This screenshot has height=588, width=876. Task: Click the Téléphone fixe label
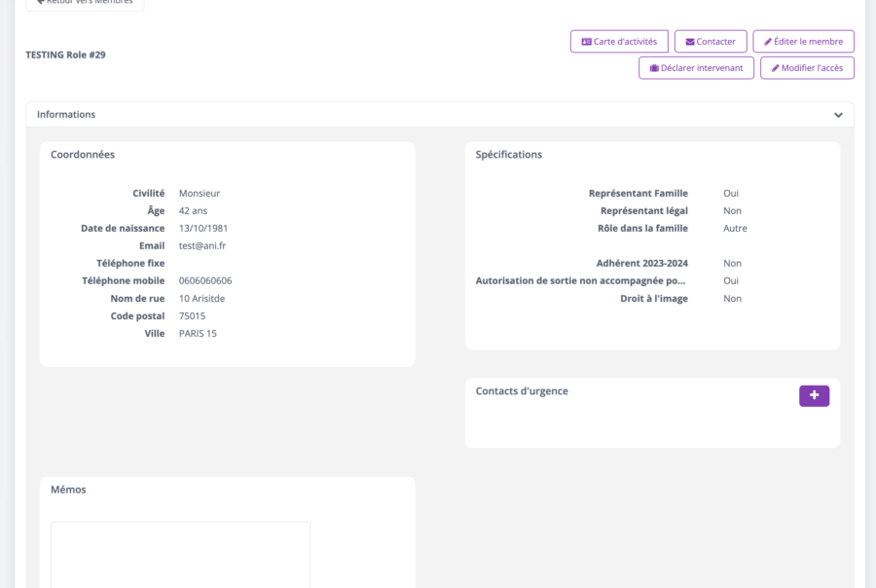click(x=130, y=263)
